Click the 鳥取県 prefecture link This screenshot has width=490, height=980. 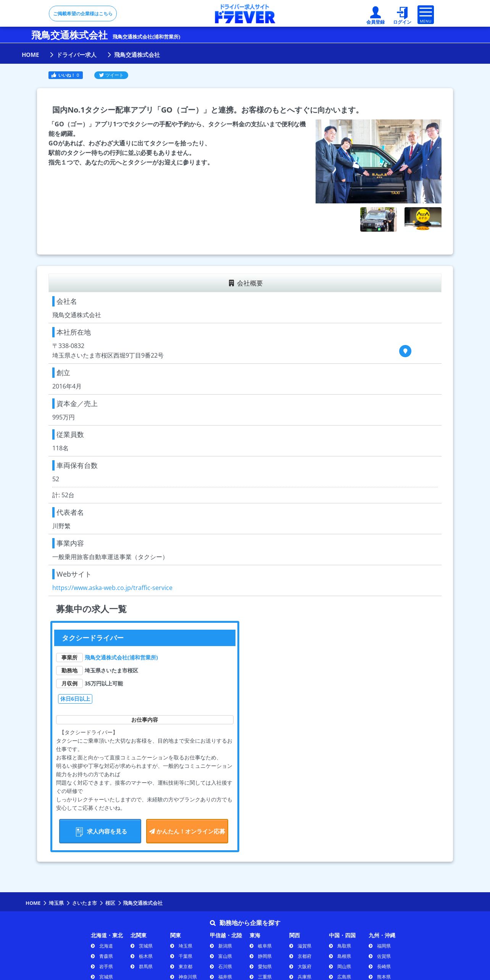pos(344,946)
